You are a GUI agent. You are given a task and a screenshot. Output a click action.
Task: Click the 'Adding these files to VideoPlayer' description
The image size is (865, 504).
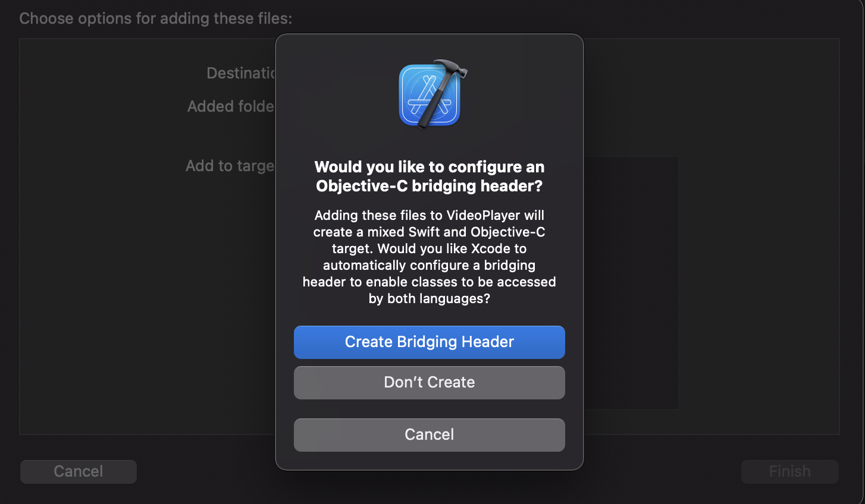click(x=429, y=257)
